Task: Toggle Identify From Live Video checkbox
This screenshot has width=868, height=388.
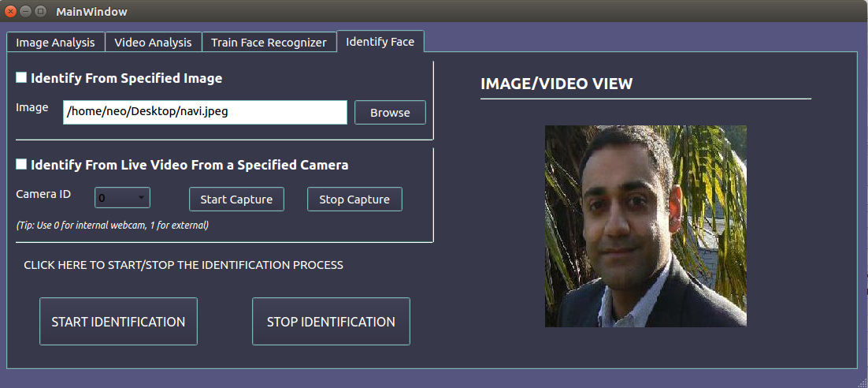Action: (x=21, y=165)
